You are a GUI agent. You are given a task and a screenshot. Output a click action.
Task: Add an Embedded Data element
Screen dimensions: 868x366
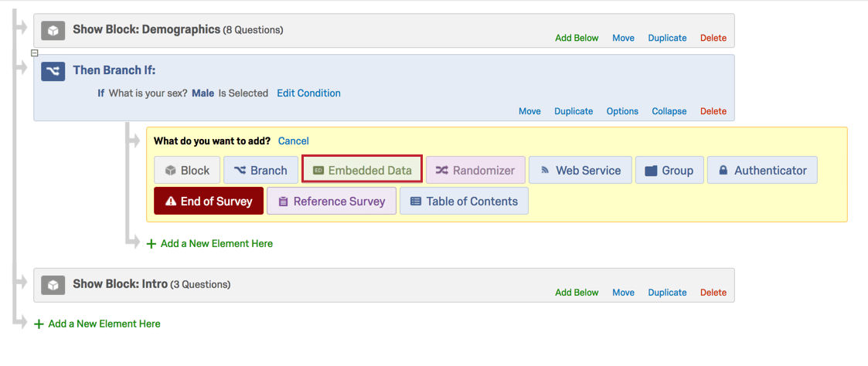(362, 171)
